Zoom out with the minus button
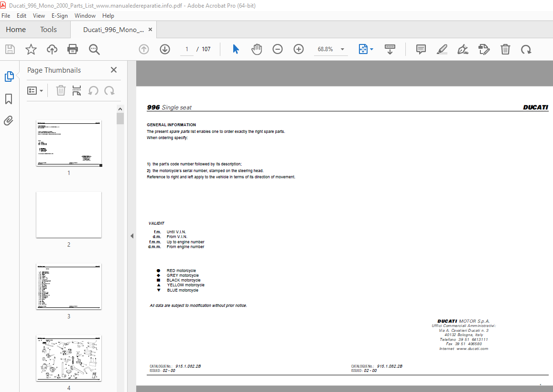The height and width of the screenshot is (392, 553). 278,49
